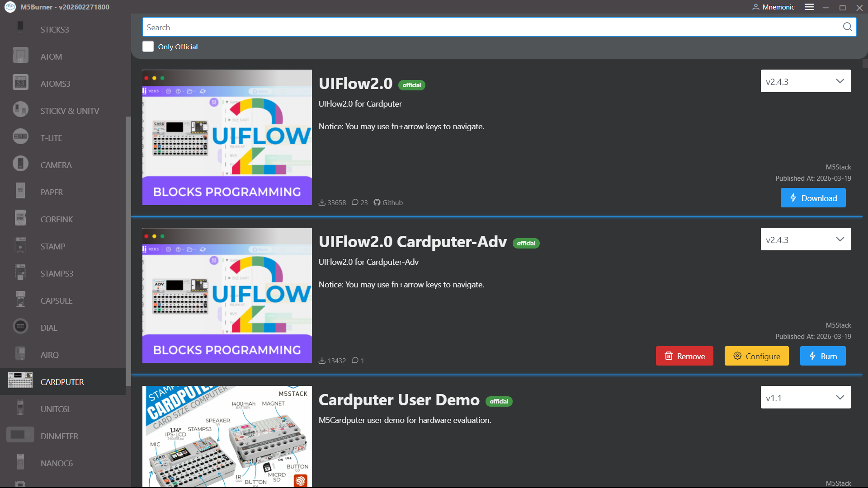
Task: Click the UNITC6L device icon
Action: (x=20, y=408)
